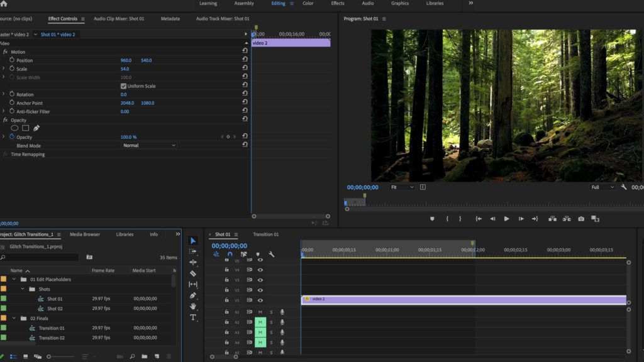Draw a mask with the ellipse mask icon

(14, 128)
